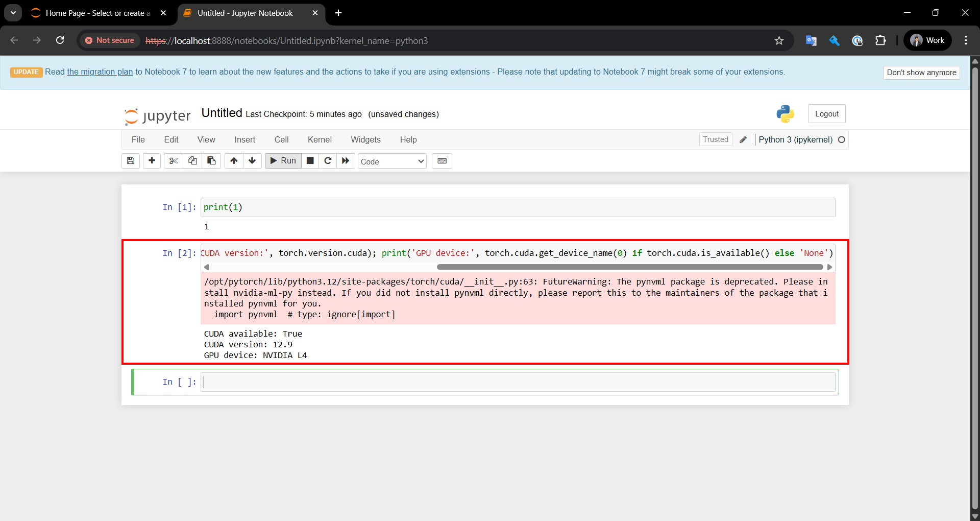Click the save and checkpoint icon

pyautogui.click(x=131, y=161)
